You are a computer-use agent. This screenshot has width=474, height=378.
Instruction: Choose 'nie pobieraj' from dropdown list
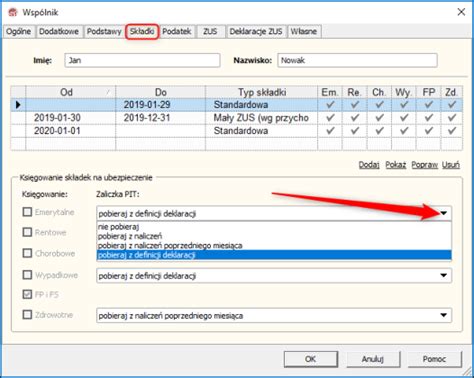point(274,227)
